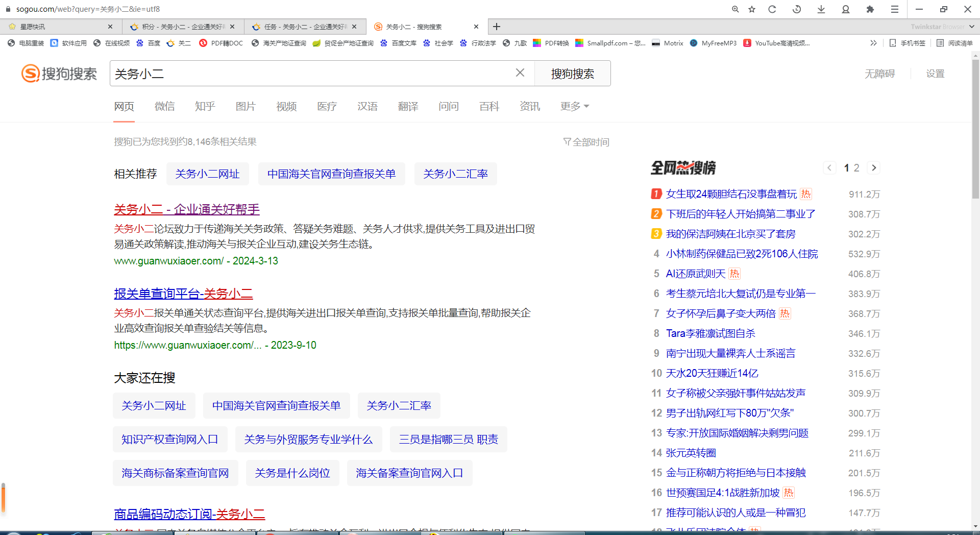Show more bookmarks with the double chevron
Viewport: 980px width, 535px height.
(873, 43)
